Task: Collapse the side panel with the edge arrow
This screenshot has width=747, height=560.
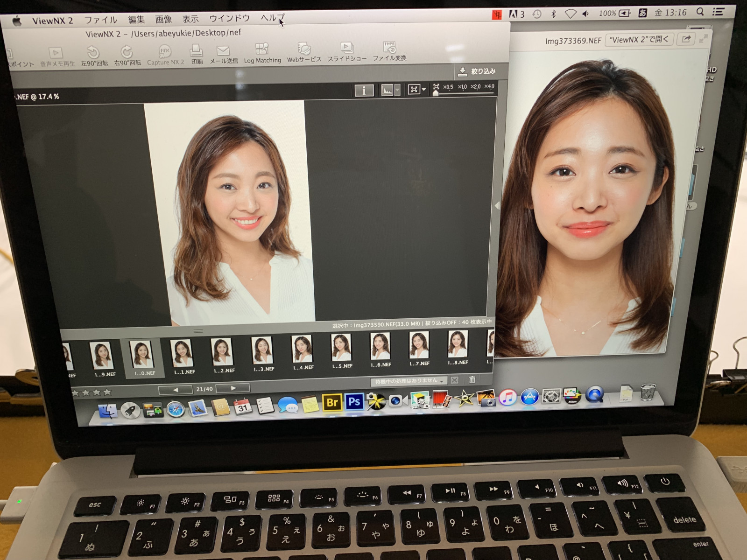Action: [497, 206]
